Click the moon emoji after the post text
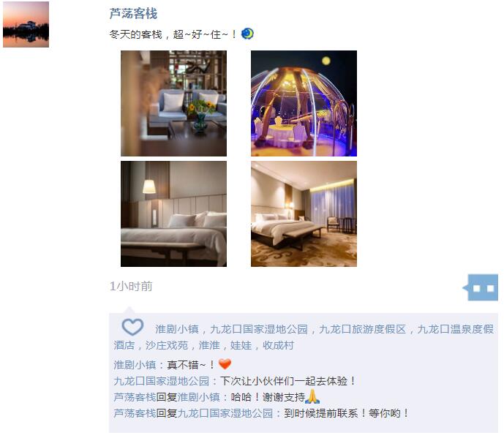This screenshot has width=504, height=438. (x=247, y=34)
